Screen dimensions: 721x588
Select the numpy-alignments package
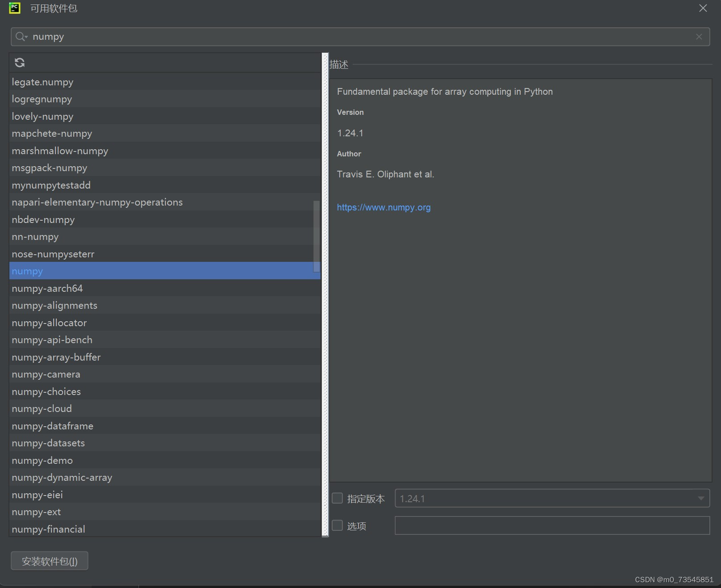point(164,305)
